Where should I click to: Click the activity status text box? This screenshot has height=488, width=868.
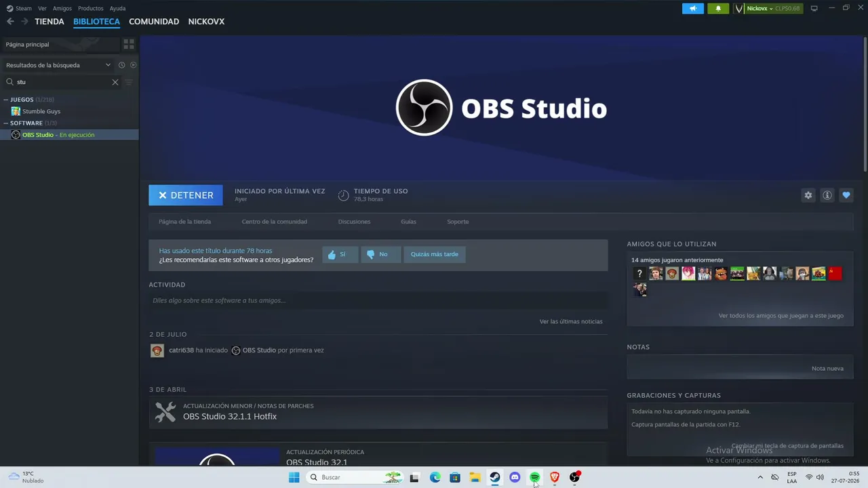pos(378,300)
